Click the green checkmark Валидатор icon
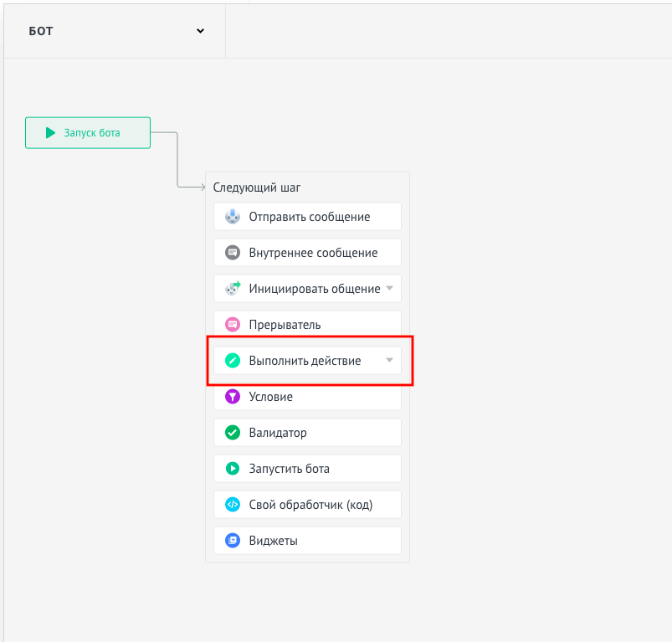Image resolution: width=672 pixels, height=642 pixels. point(233,433)
